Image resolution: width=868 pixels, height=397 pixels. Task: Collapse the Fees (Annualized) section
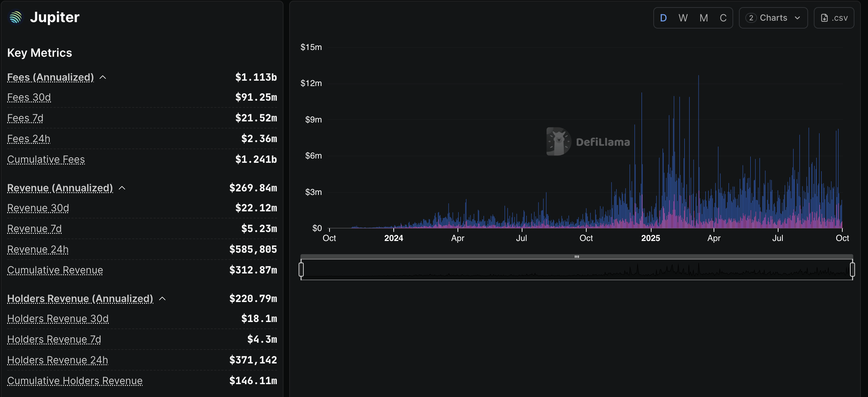click(x=103, y=77)
